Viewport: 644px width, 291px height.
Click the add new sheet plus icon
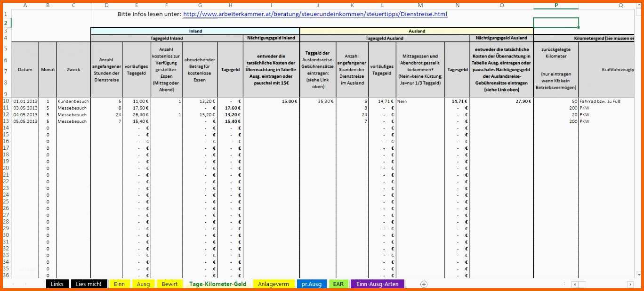click(424, 284)
